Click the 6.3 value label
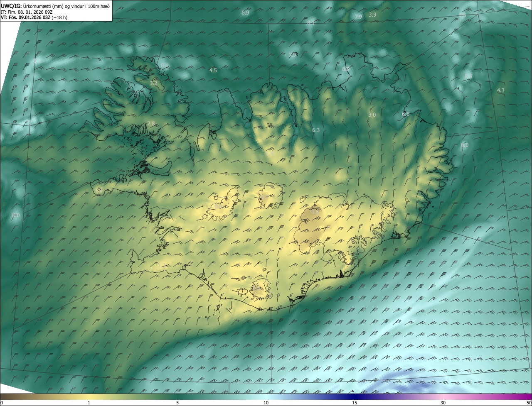 (316, 130)
